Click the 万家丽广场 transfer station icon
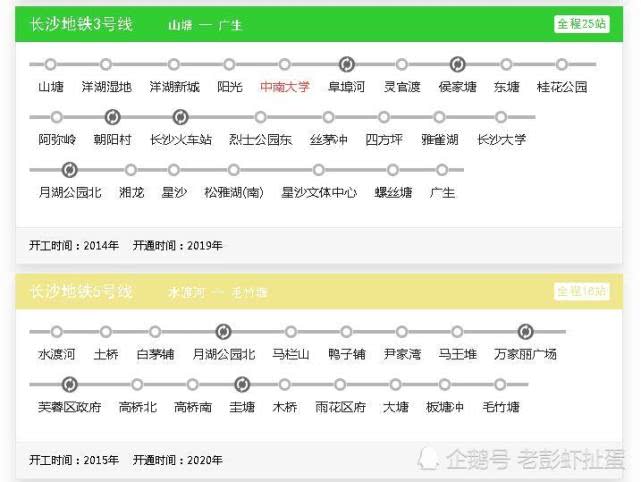This screenshot has height=482, width=641. click(x=525, y=332)
